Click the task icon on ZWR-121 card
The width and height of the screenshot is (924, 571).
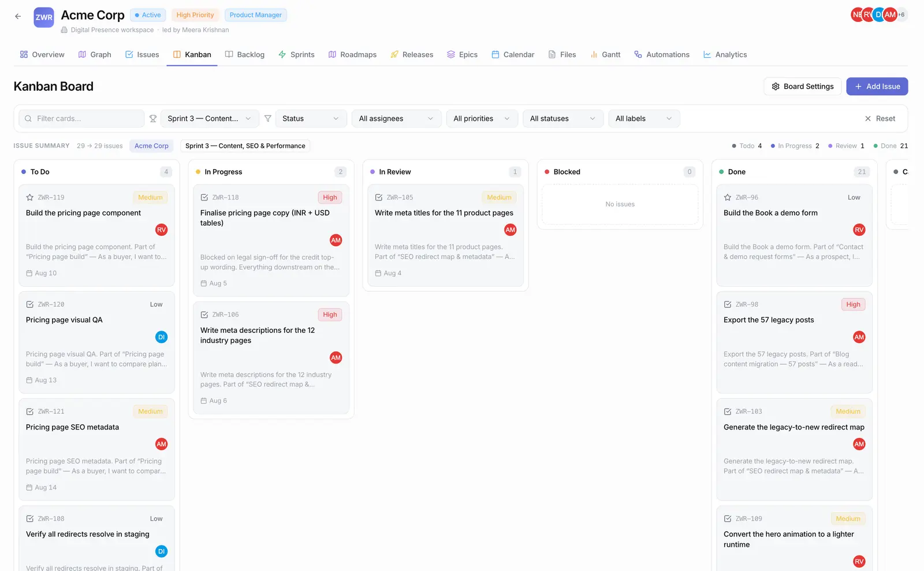click(30, 411)
